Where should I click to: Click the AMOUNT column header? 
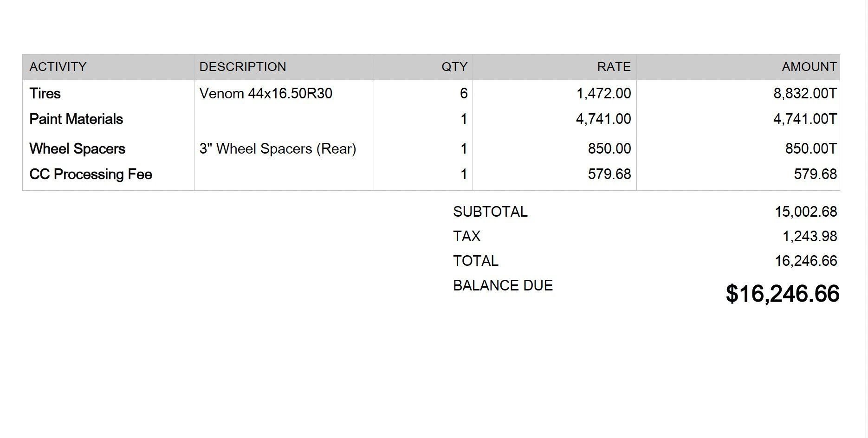click(809, 67)
